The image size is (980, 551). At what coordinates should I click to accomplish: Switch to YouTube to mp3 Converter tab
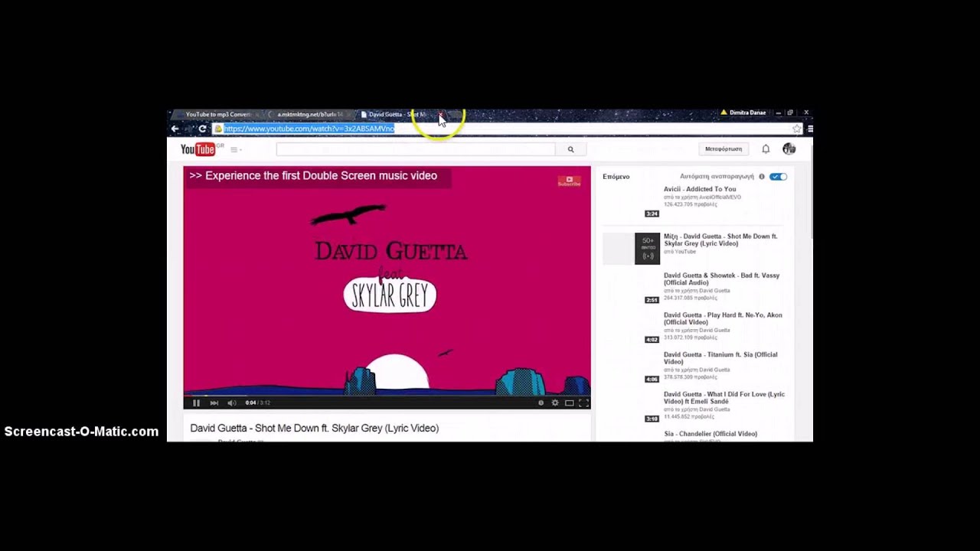(x=218, y=114)
